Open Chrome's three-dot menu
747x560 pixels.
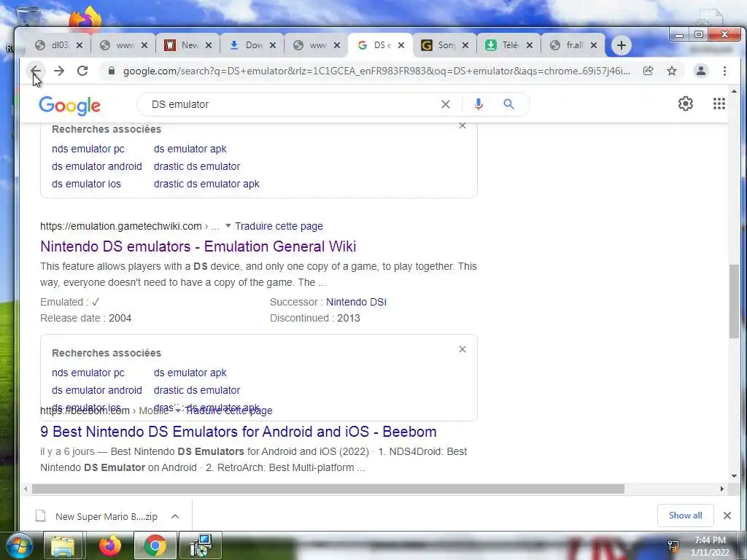click(724, 71)
